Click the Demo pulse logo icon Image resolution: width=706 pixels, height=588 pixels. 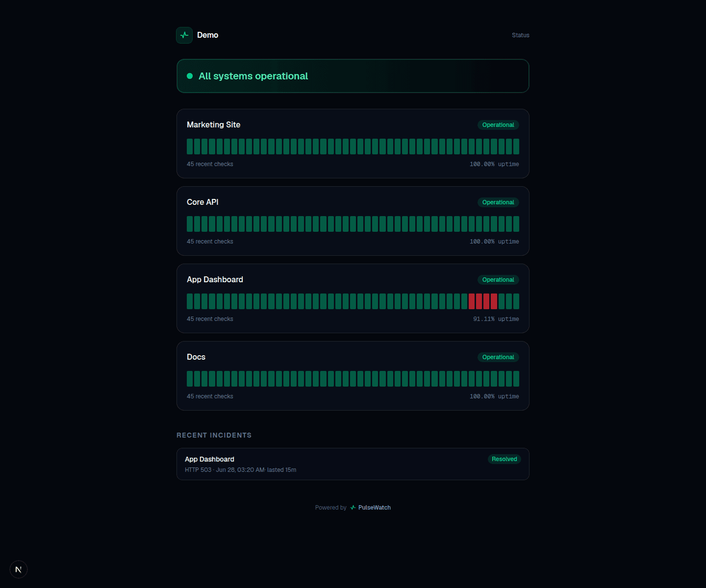point(184,35)
